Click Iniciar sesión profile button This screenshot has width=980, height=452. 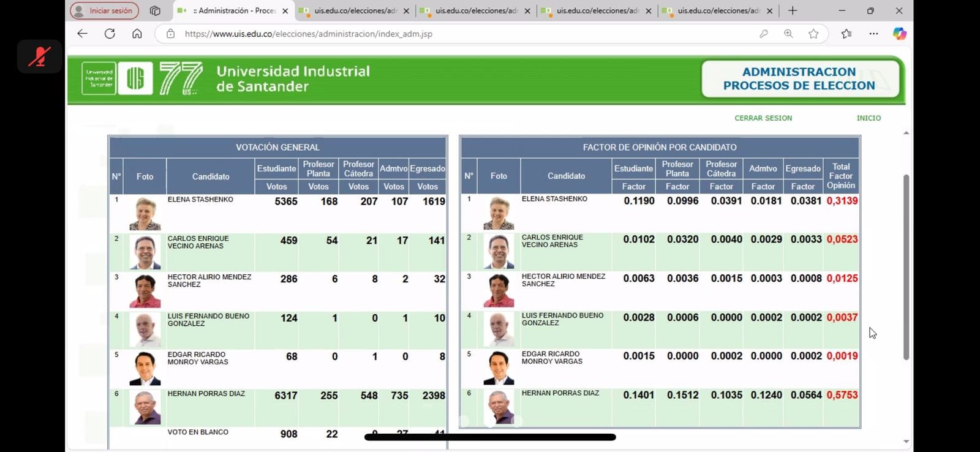[104, 10]
